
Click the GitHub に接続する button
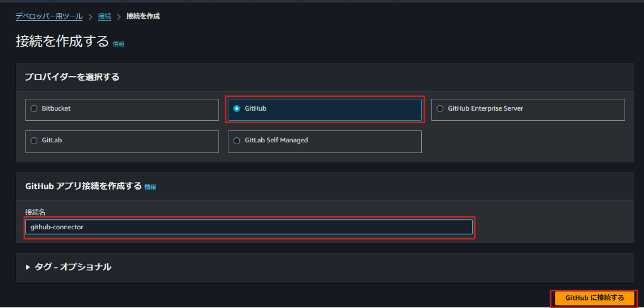pos(594,298)
